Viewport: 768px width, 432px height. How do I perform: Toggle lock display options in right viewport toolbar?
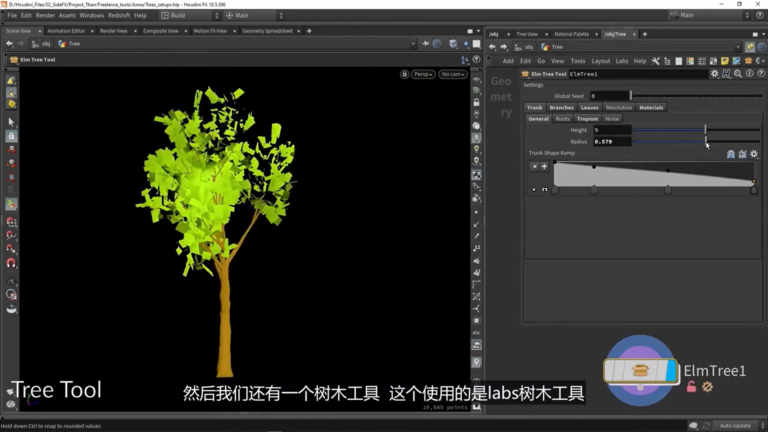click(476, 102)
